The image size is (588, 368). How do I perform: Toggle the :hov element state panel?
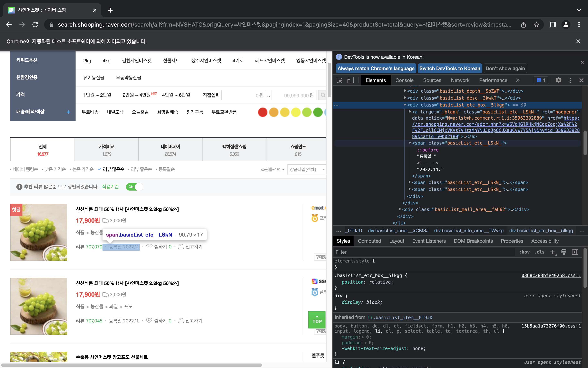[524, 252]
